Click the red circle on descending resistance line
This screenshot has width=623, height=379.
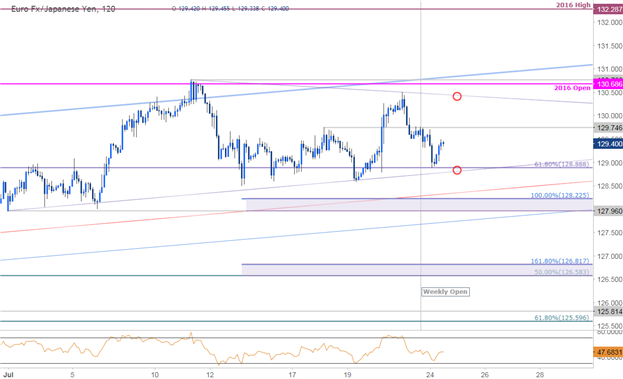click(x=457, y=96)
